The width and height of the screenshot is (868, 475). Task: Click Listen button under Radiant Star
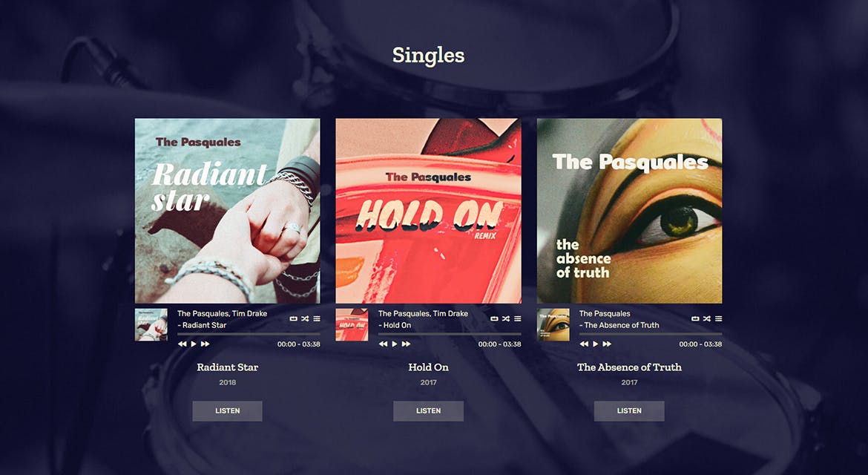tap(228, 410)
